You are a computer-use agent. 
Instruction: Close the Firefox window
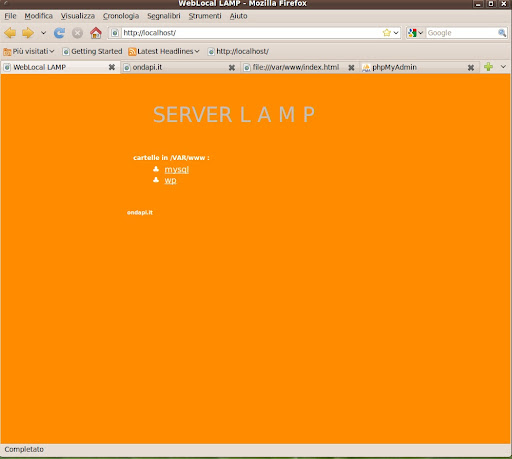pos(504,4)
